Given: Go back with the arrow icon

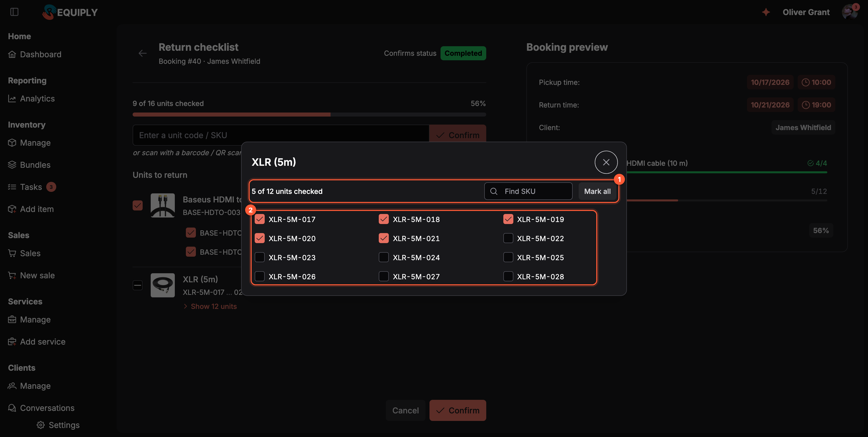Looking at the screenshot, I should pyautogui.click(x=143, y=53).
